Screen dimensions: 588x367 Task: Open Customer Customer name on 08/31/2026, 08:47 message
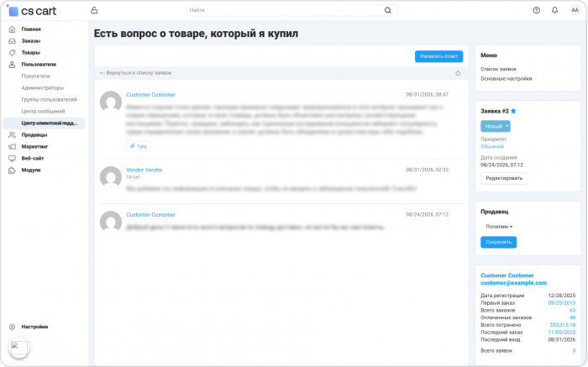(x=150, y=95)
